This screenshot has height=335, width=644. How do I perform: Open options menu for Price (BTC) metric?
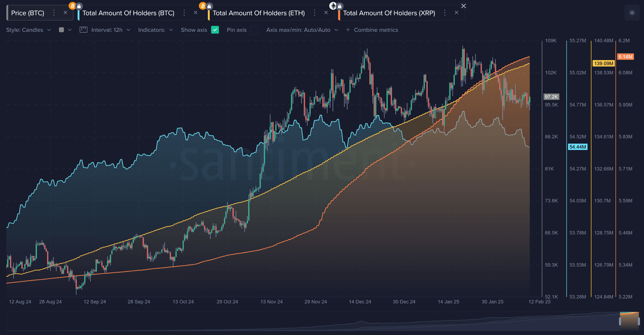(x=54, y=13)
